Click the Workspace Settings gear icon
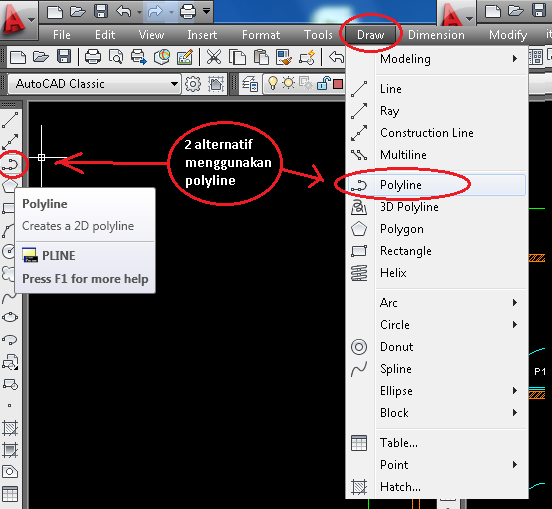Image resolution: width=552 pixels, height=509 pixels. (193, 84)
